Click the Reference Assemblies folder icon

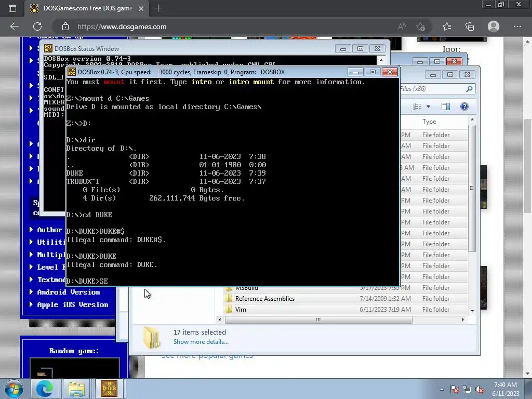229,299
